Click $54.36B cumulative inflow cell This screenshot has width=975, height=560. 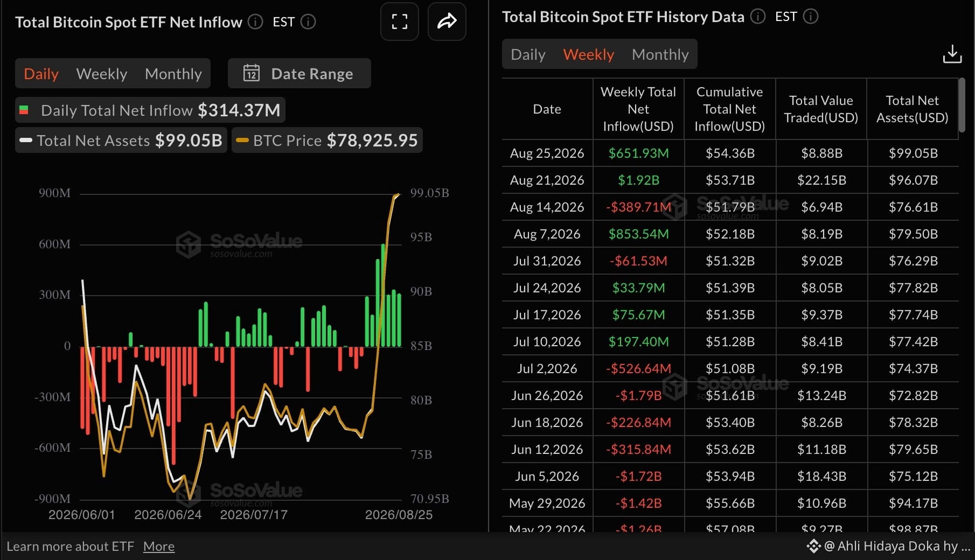[730, 153]
